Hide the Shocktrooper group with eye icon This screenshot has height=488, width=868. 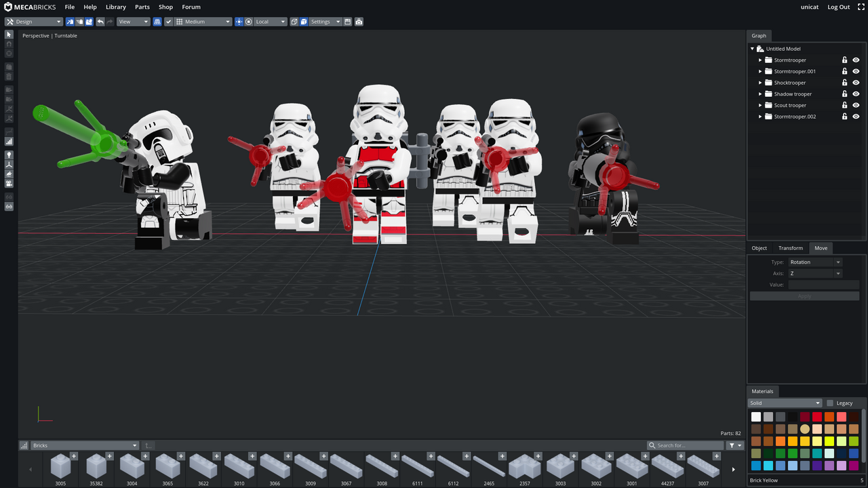(856, 83)
